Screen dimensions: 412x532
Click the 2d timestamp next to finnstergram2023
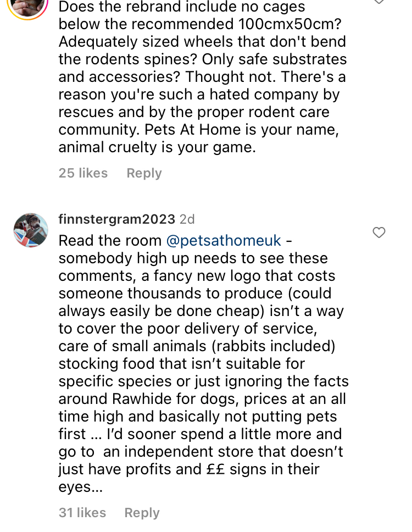[187, 219]
